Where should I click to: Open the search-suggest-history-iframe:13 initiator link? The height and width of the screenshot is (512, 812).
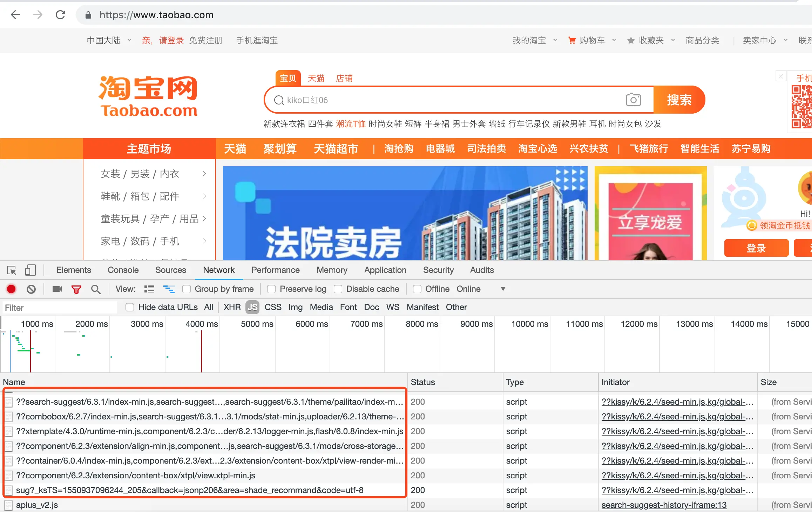[x=664, y=505]
